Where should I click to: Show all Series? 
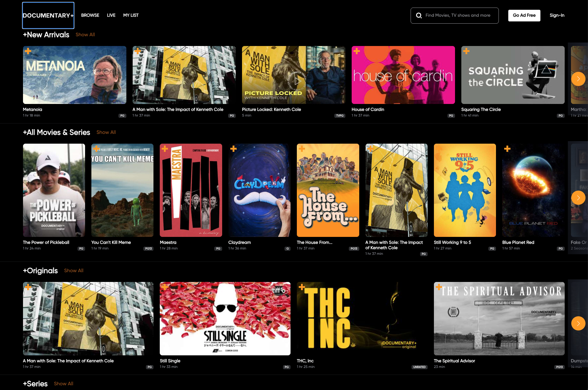(x=64, y=384)
